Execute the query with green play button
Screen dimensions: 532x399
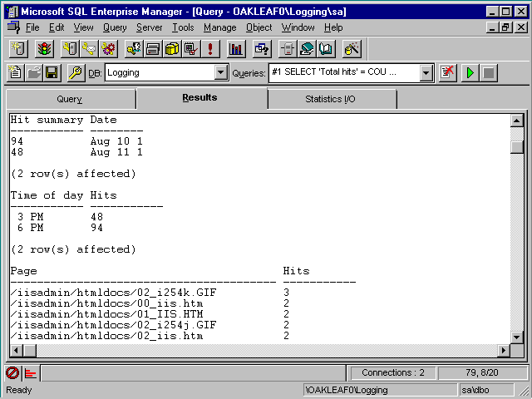(470, 73)
